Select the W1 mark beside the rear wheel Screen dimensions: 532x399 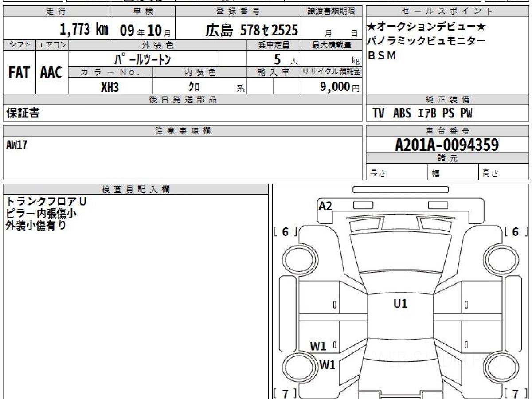pyautogui.click(x=327, y=365)
